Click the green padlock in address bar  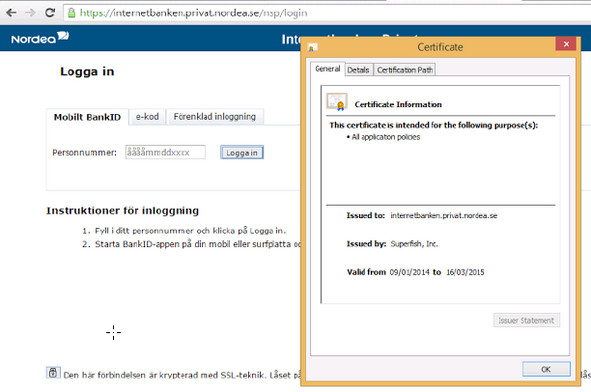coord(71,13)
